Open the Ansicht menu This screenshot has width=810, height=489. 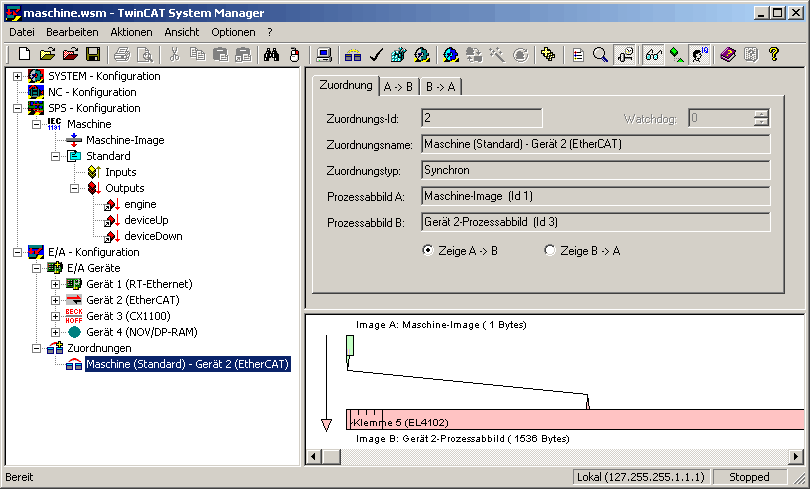[x=181, y=32]
